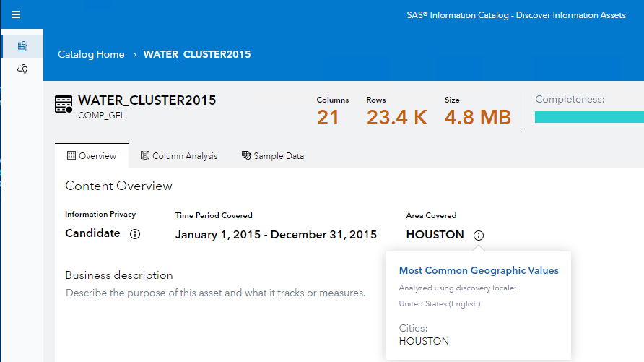This screenshot has width=644, height=362.
Task: Click the Time Period Covered date range
Action: click(x=276, y=234)
